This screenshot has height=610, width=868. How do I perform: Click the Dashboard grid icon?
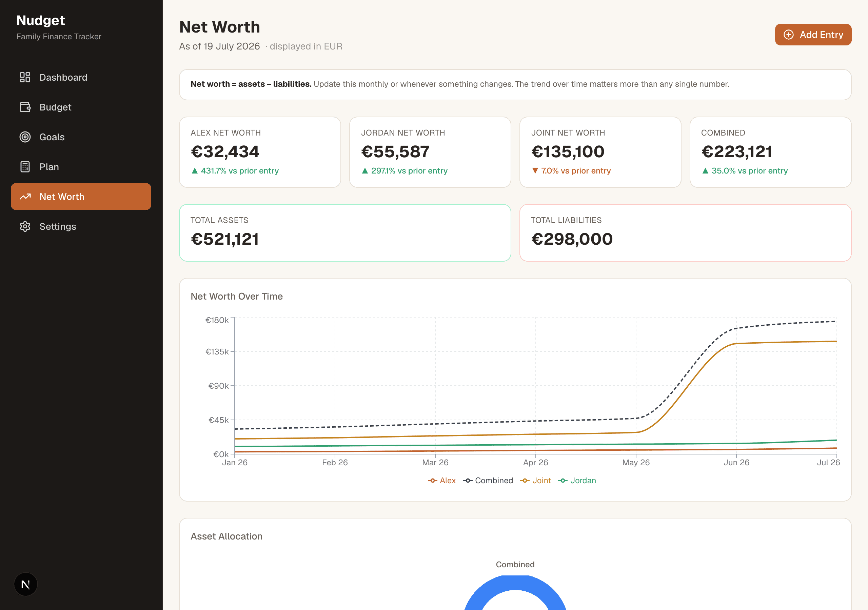[25, 78]
